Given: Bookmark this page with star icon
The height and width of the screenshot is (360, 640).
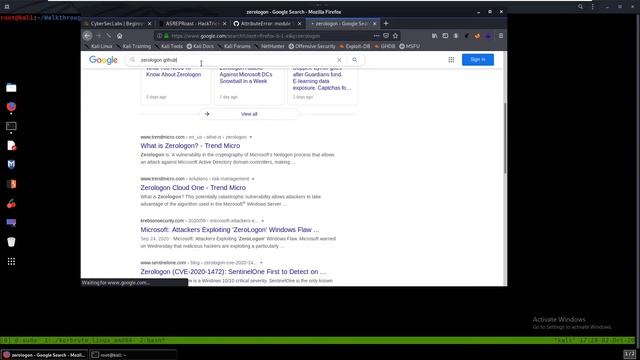Looking at the screenshot, I should click(x=395, y=36).
